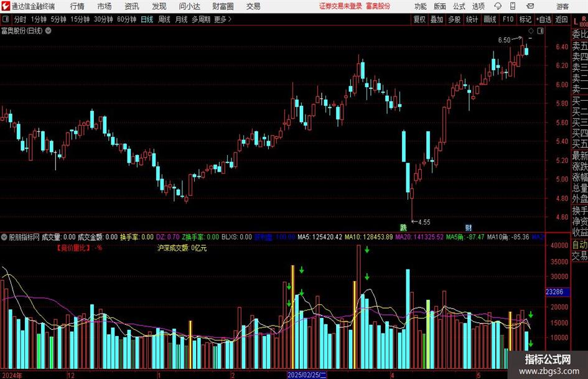Screen dimensions: 588x379
Task: Click the 2024年 label on time axis
Action: coord(12,375)
